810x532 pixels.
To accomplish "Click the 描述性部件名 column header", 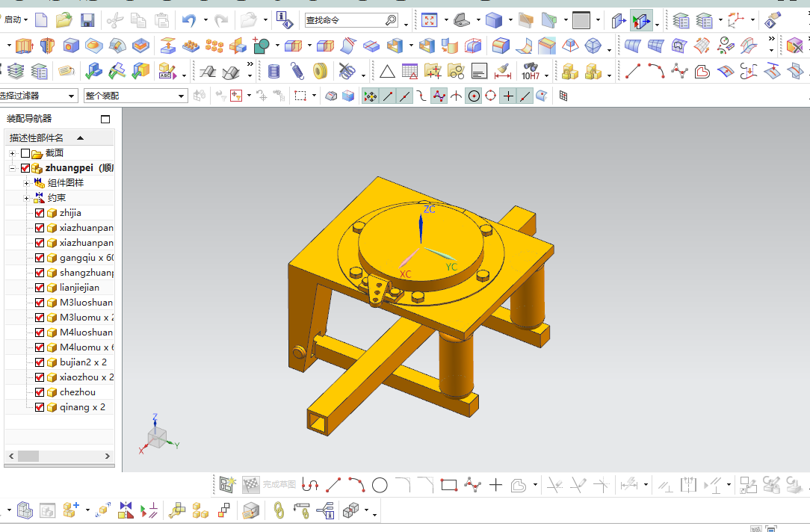I will (x=60, y=138).
